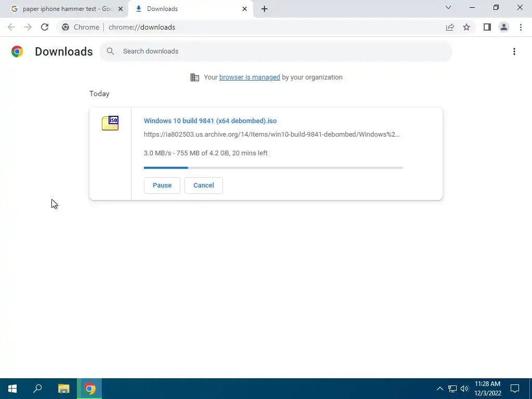
Task: Close the paper iphone hammer test tab
Action: point(121,9)
